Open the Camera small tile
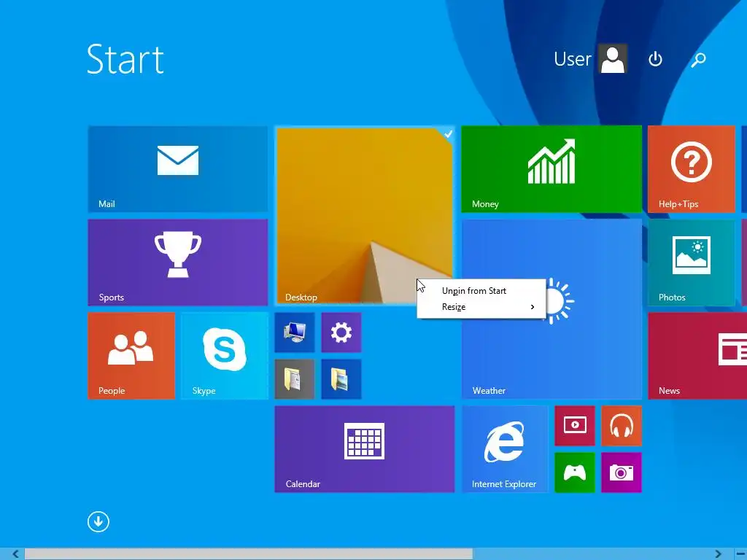Image resolution: width=747 pixels, height=560 pixels. coord(622,472)
